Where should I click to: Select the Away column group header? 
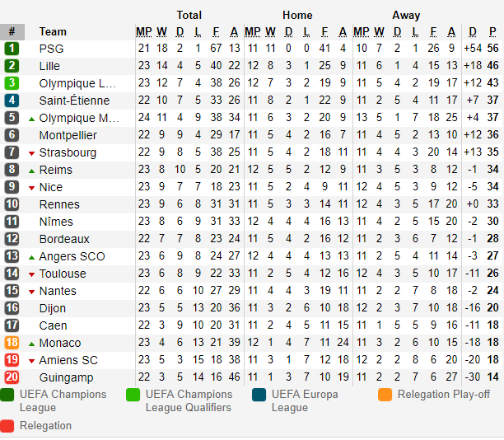click(x=406, y=15)
